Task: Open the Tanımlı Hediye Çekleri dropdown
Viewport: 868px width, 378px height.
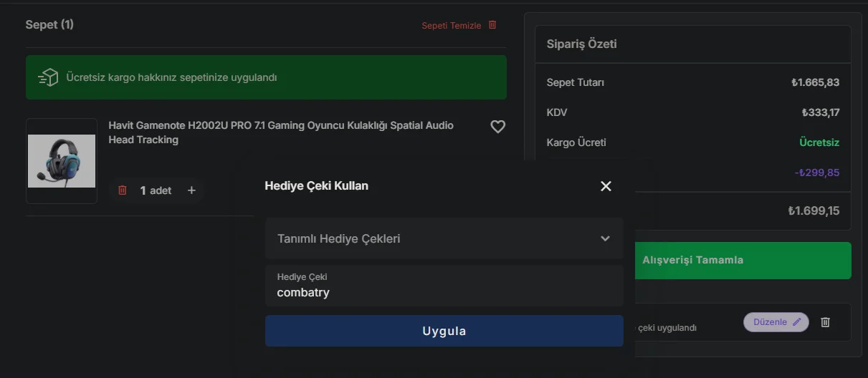Action: [444, 238]
